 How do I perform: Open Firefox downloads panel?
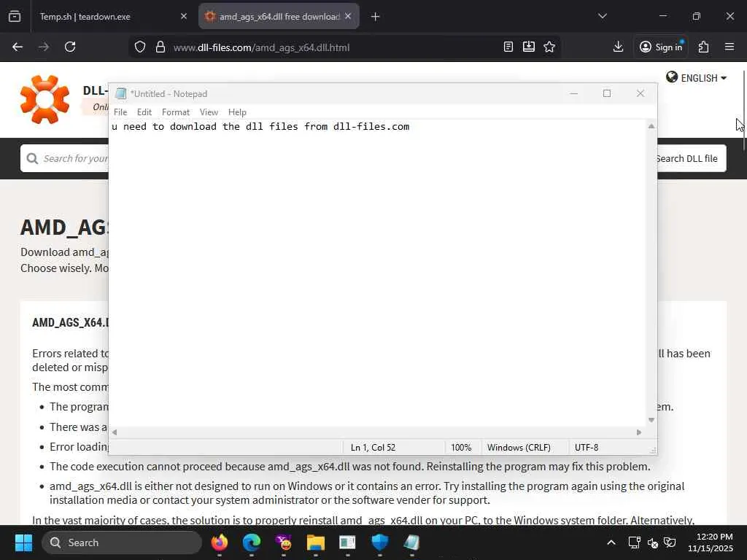tap(618, 47)
